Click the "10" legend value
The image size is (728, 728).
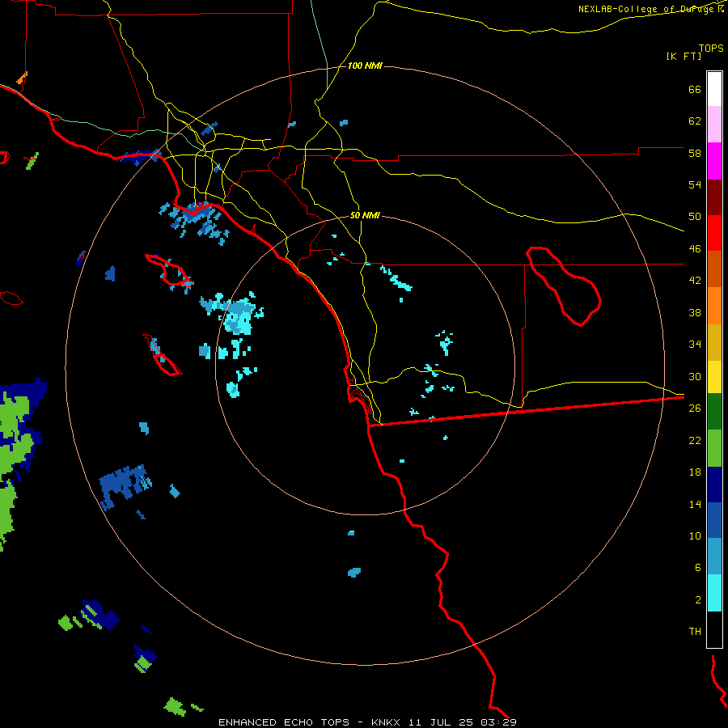click(695, 535)
